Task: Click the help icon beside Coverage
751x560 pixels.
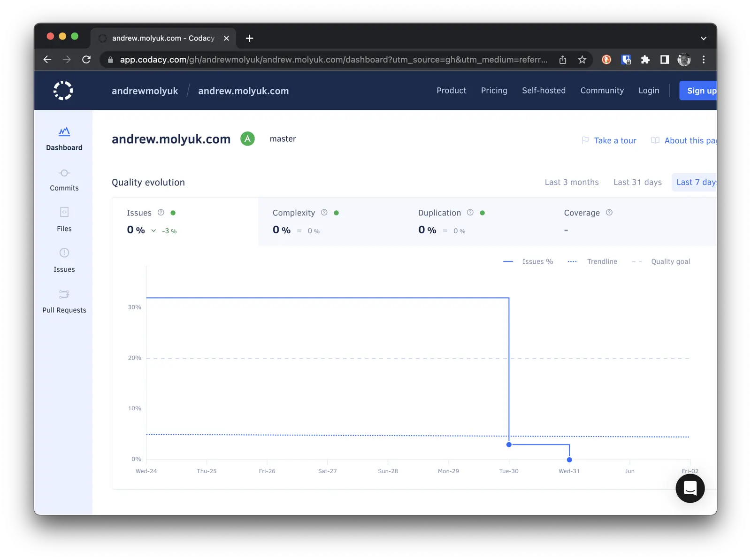Action: [x=609, y=213]
